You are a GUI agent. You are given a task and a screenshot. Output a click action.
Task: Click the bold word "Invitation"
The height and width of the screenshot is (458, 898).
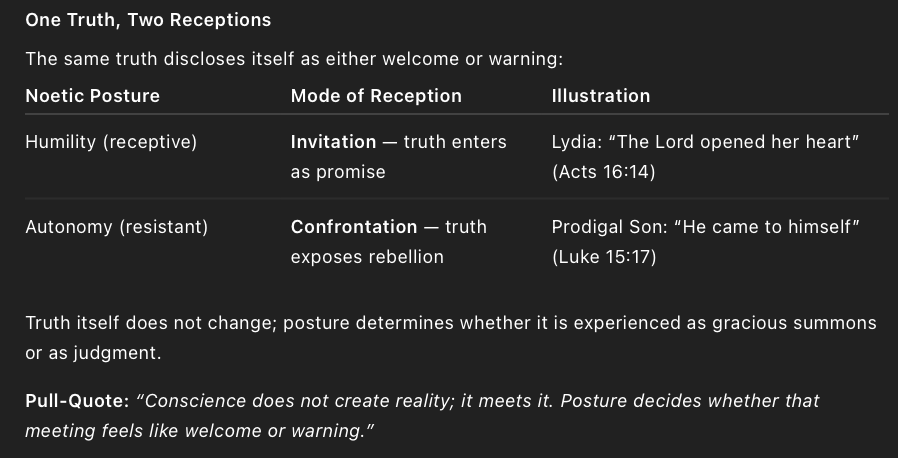click(333, 142)
